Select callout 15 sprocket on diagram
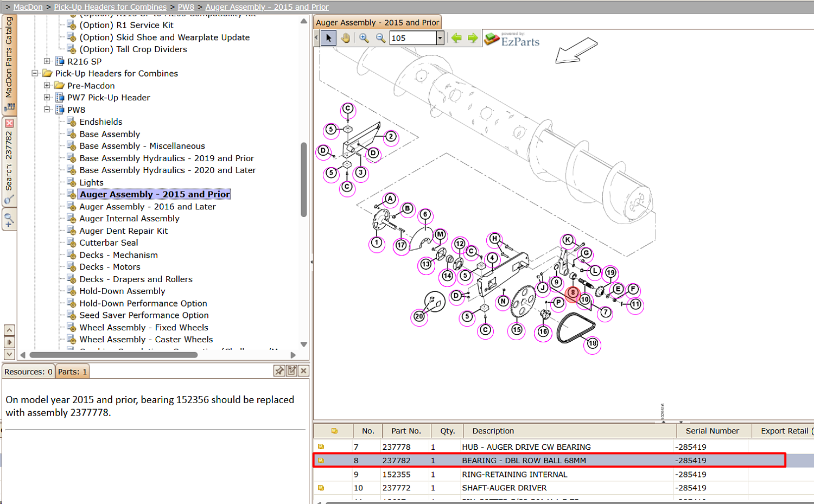814x504 pixels. [x=517, y=330]
